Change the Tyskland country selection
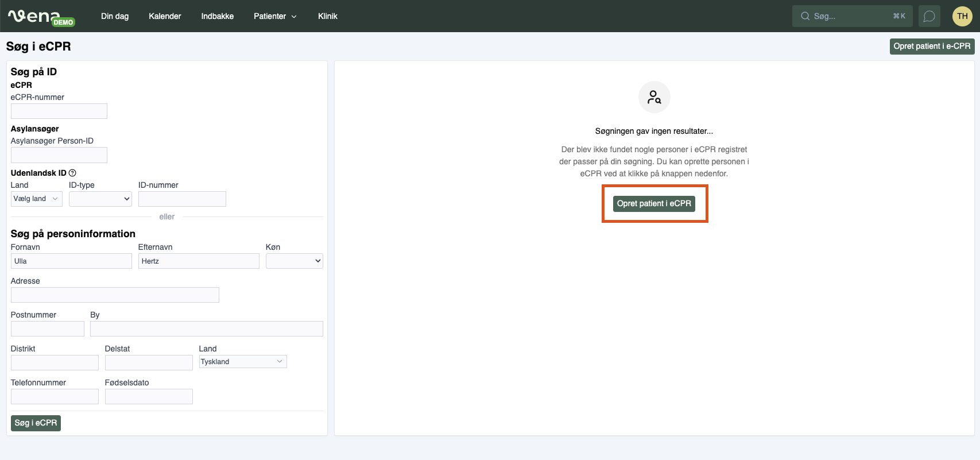 tap(242, 361)
